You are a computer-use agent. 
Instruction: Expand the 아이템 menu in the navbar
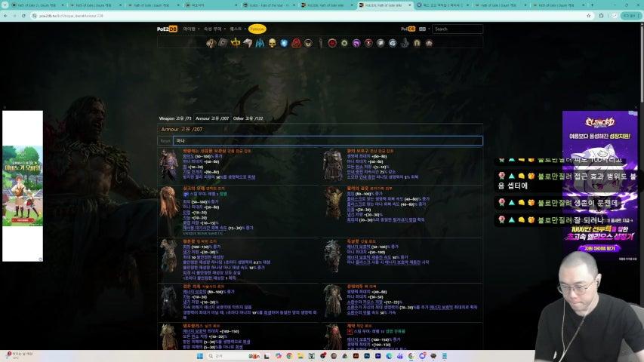[x=191, y=29]
